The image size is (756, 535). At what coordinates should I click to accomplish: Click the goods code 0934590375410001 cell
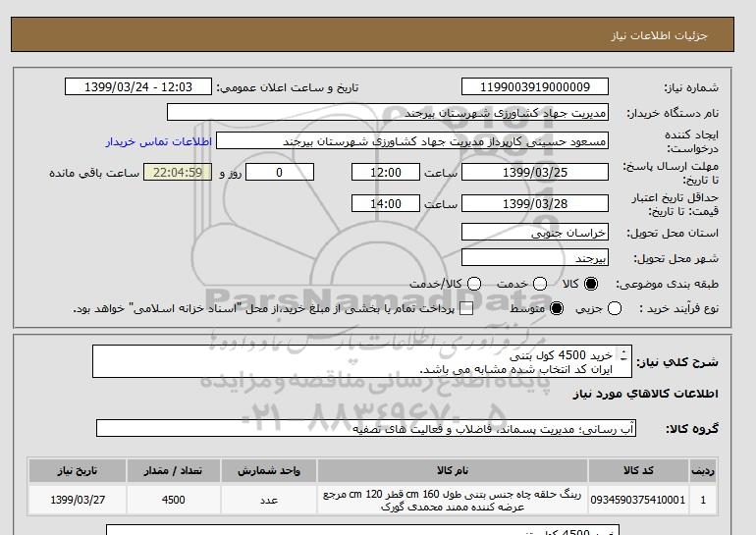click(638, 500)
